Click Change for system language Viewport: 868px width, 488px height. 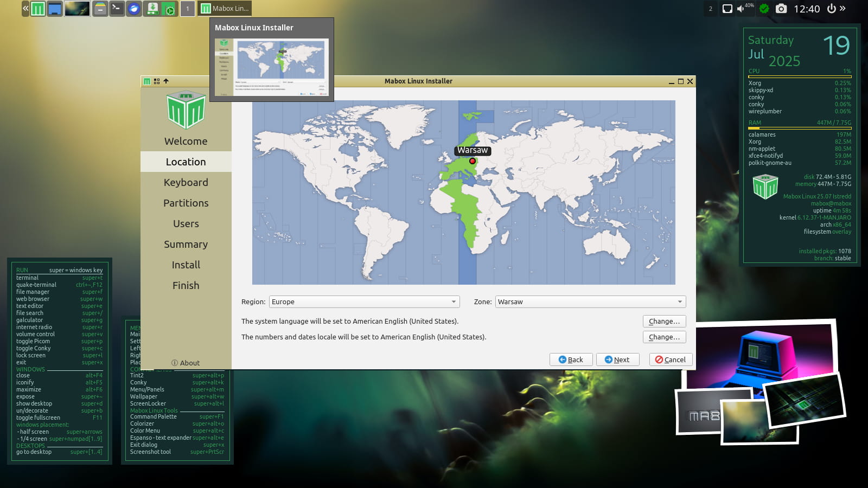[665, 322]
